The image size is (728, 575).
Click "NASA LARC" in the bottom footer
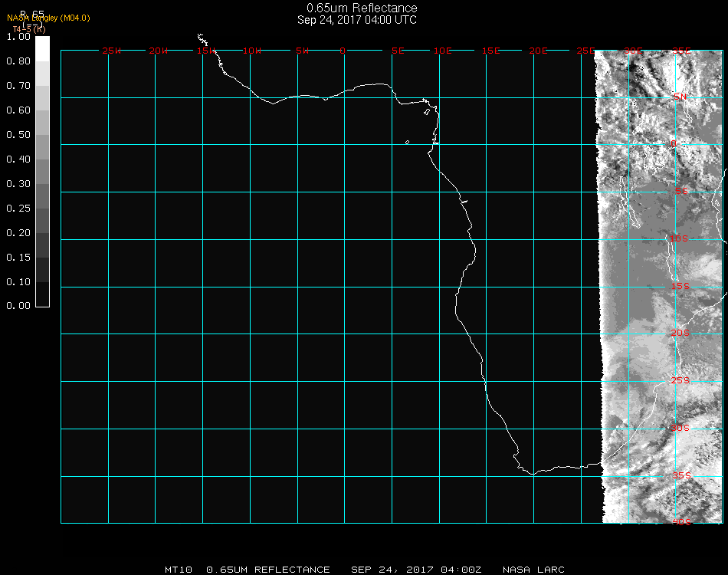click(533, 570)
